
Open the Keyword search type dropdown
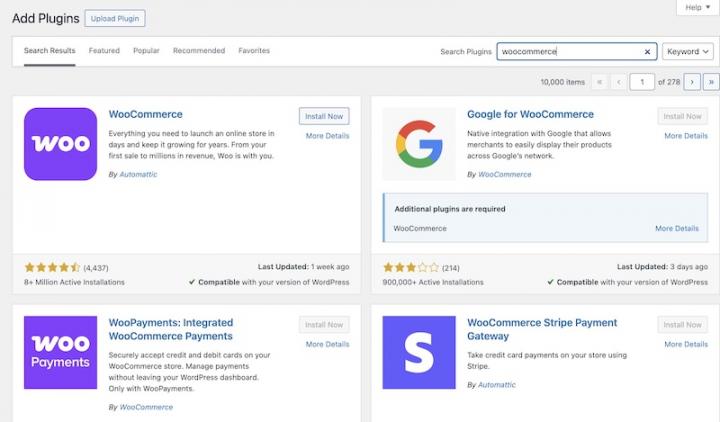687,51
